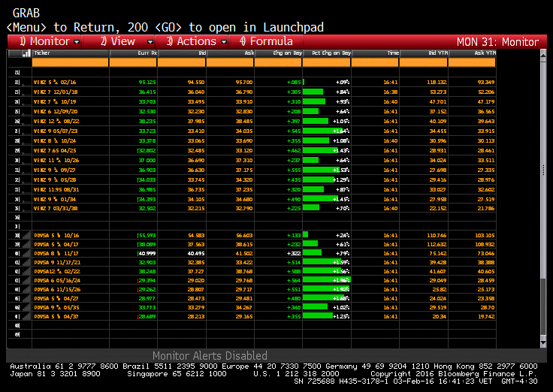Open the 1) Monitor menu
Image resolution: width=553 pixels, height=392 pixels.
(x=44, y=41)
